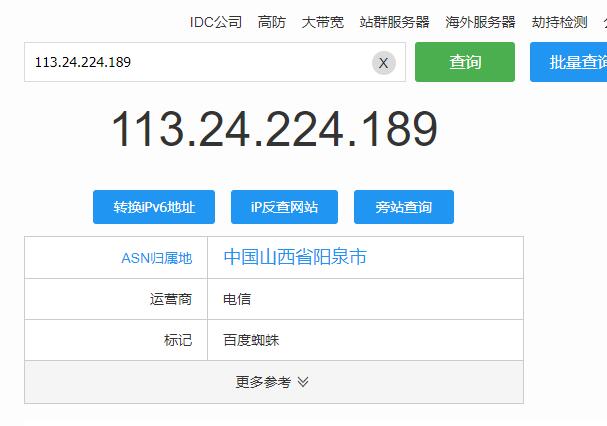Viewport: 607px width, 426px height.
Task: Click the 标记 row label
Action: (x=178, y=340)
